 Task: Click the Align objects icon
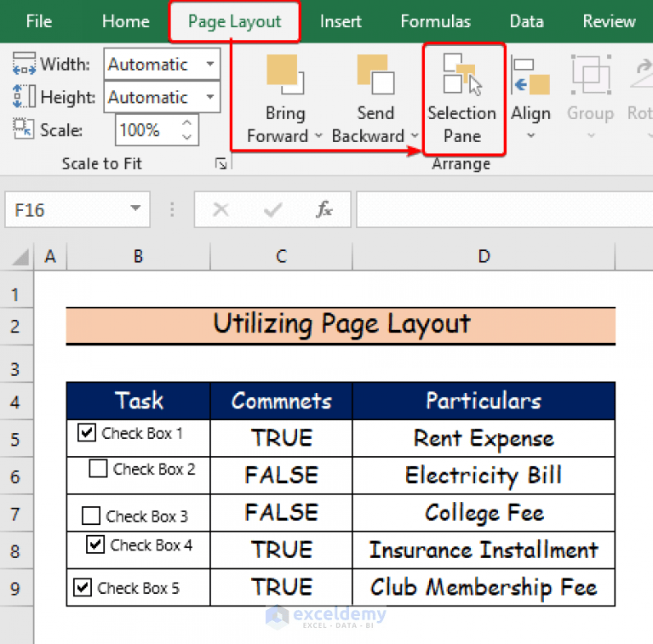point(530,76)
